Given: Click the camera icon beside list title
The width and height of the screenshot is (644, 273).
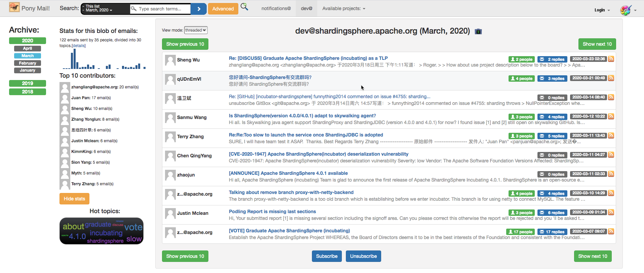Looking at the screenshot, I should [x=478, y=31].
